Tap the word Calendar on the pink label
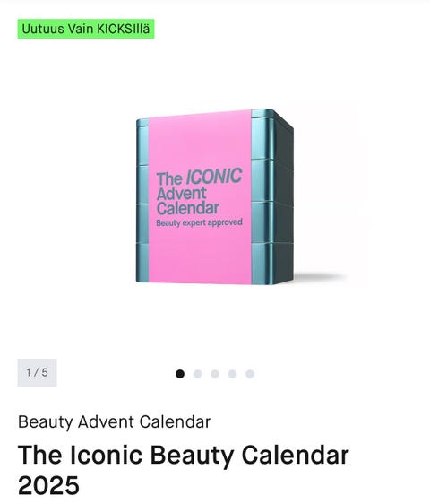 coord(188,208)
